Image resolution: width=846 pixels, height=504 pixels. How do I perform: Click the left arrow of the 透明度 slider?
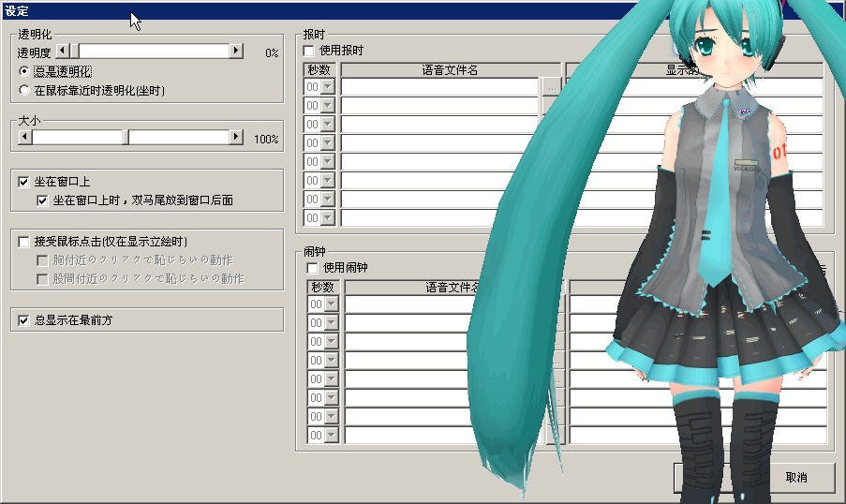pyautogui.click(x=63, y=51)
